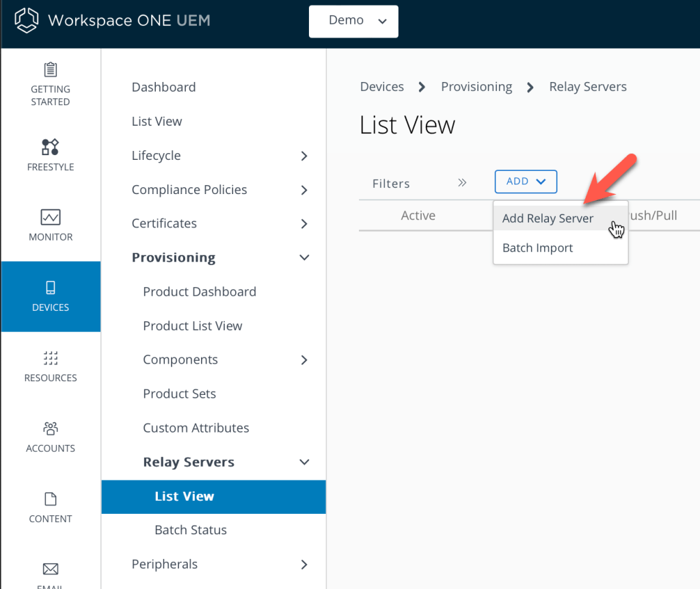Screen dimensions: 700x589
Task: Open the Getting Started clipboard icon
Action: (51, 70)
